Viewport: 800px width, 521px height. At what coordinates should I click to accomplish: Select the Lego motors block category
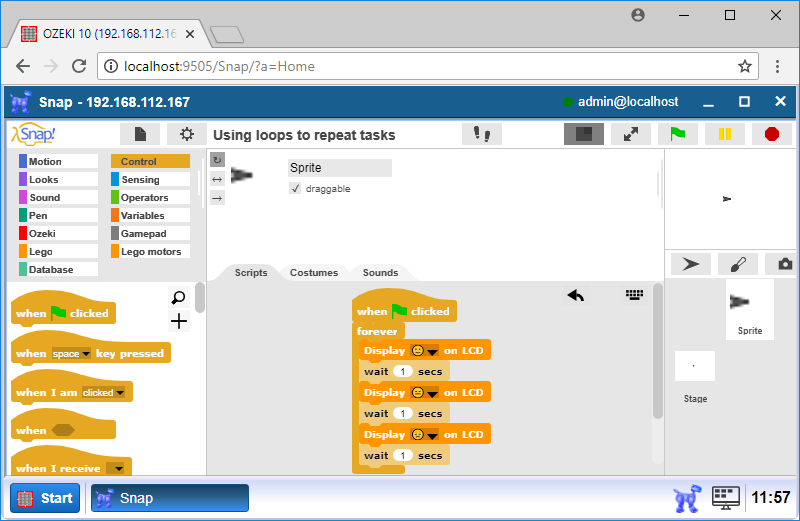[x=151, y=252]
